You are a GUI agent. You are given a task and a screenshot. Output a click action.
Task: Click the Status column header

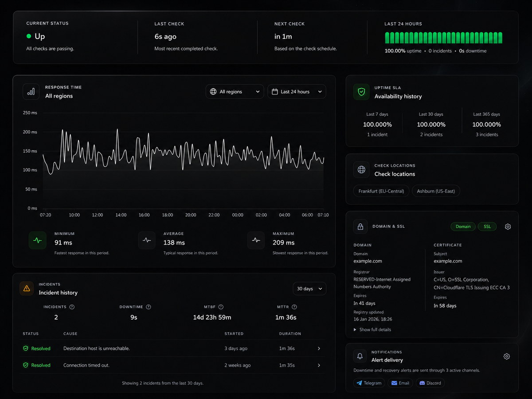(x=31, y=334)
